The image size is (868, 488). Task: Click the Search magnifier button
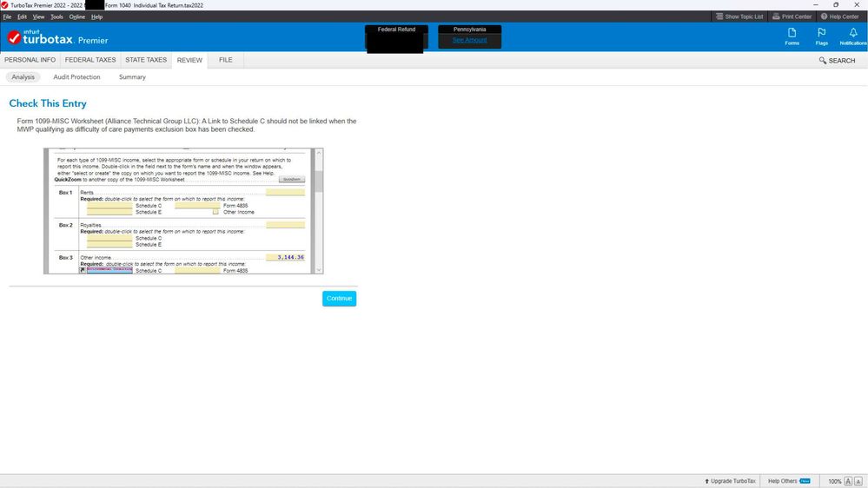pos(837,61)
